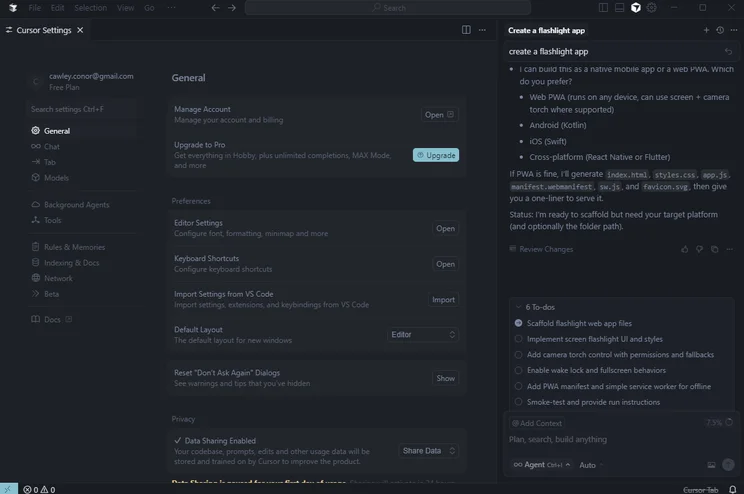Image resolution: width=744 pixels, height=494 pixels.
Task: Open editor more actions ellipsis
Action: pyautogui.click(x=482, y=30)
